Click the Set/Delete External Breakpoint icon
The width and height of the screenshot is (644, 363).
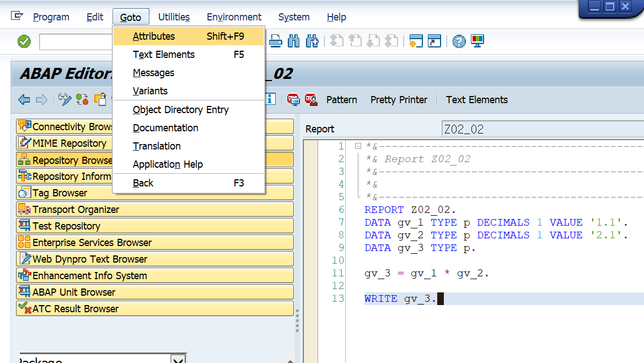pyautogui.click(x=312, y=99)
